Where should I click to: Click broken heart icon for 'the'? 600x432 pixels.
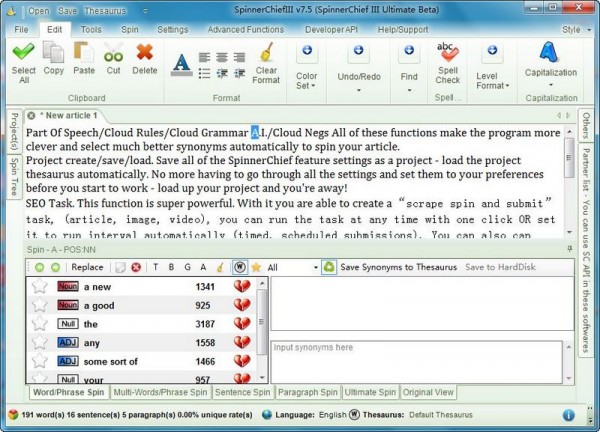(242, 324)
